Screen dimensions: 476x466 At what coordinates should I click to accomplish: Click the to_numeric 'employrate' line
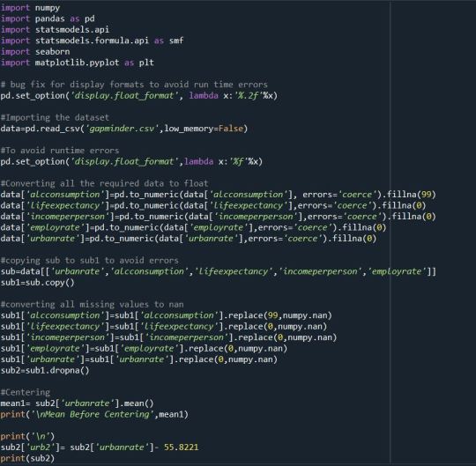pyautogui.click(x=193, y=227)
